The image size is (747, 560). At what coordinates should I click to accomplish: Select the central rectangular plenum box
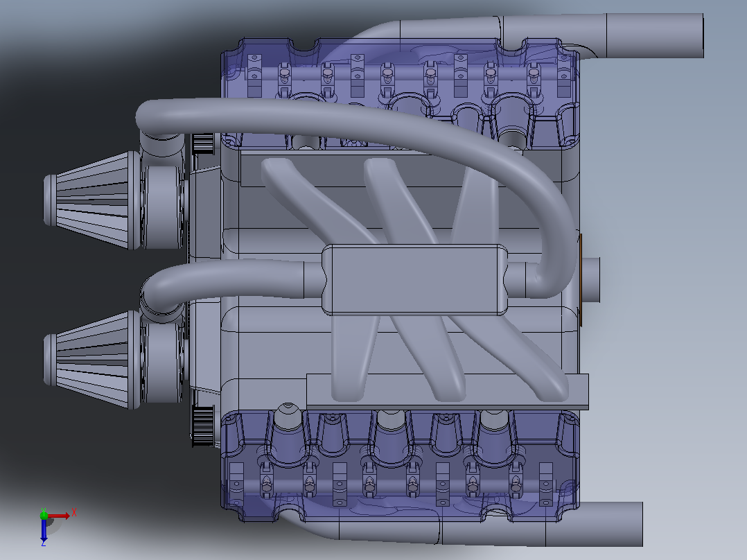coord(414,280)
